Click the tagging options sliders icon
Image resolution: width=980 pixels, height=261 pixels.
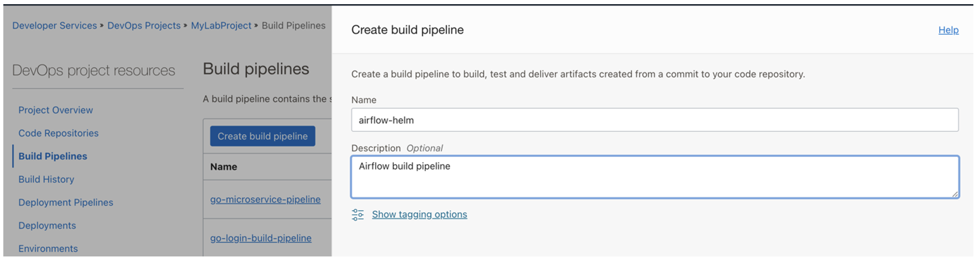pos(357,215)
